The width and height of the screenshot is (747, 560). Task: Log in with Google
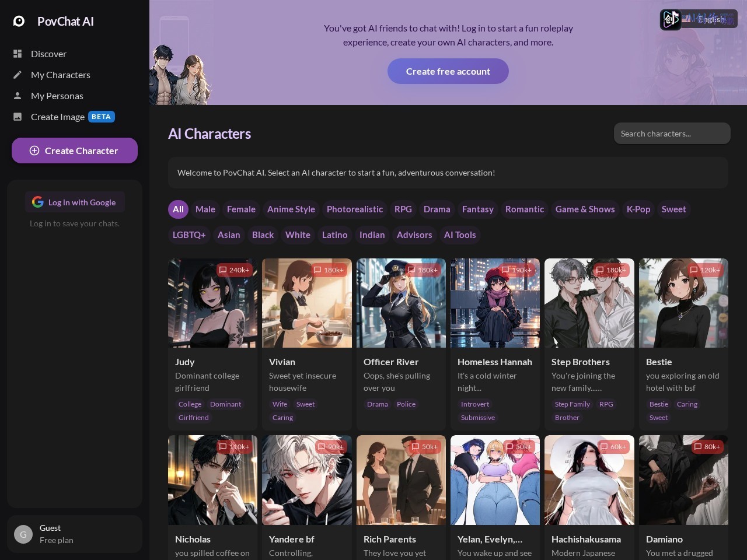(75, 202)
